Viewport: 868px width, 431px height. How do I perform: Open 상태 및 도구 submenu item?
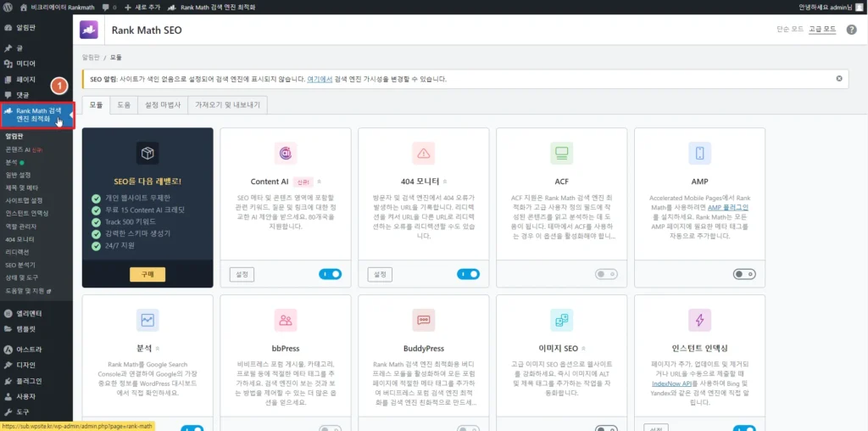[21, 277]
